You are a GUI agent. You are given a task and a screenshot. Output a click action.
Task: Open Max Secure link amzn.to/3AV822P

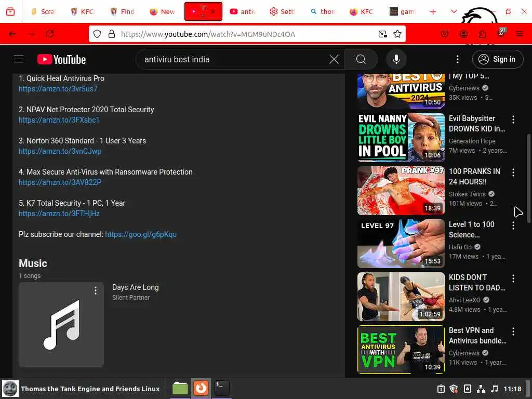click(x=60, y=182)
